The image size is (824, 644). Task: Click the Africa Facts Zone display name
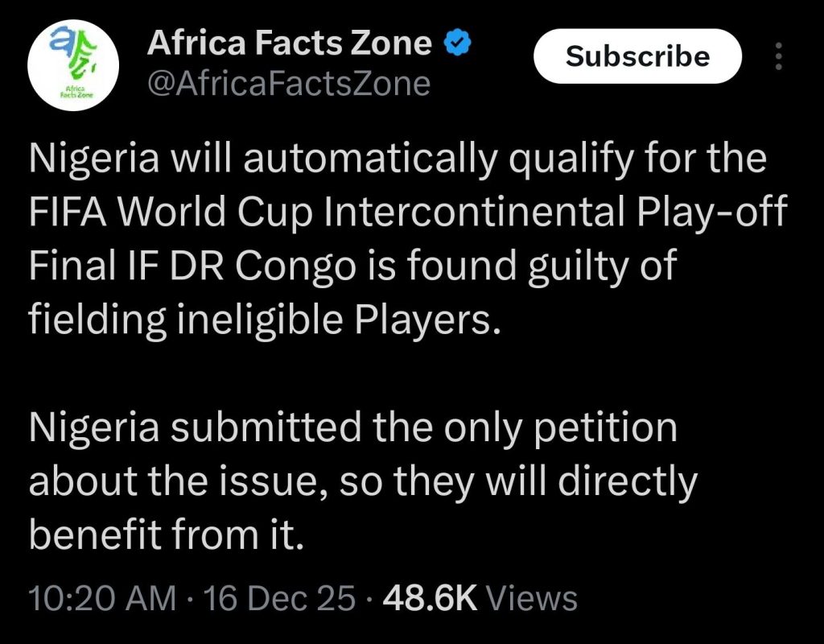click(x=290, y=45)
